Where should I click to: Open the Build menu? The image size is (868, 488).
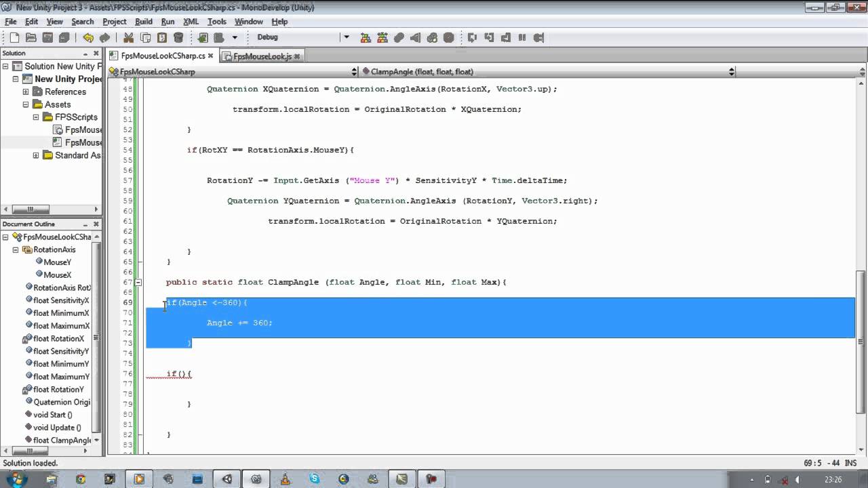[x=143, y=22]
